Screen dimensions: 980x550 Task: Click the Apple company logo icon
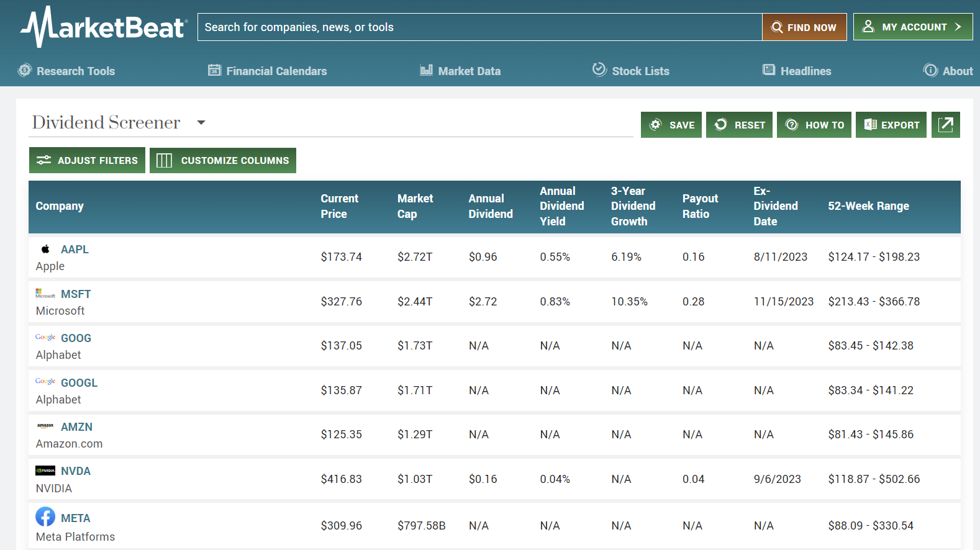[45, 250]
